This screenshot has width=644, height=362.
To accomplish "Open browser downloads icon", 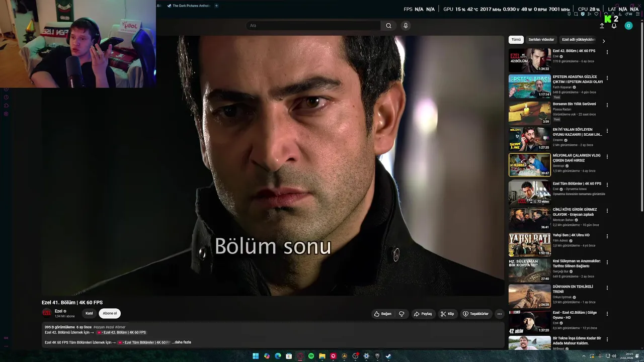I will pyautogui.click(x=619, y=14).
